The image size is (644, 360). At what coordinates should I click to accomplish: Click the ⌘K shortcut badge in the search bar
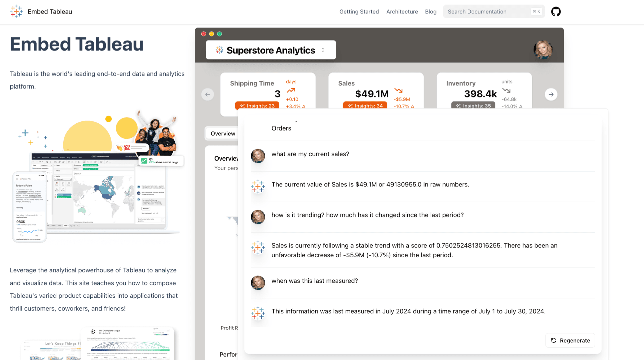536,11
